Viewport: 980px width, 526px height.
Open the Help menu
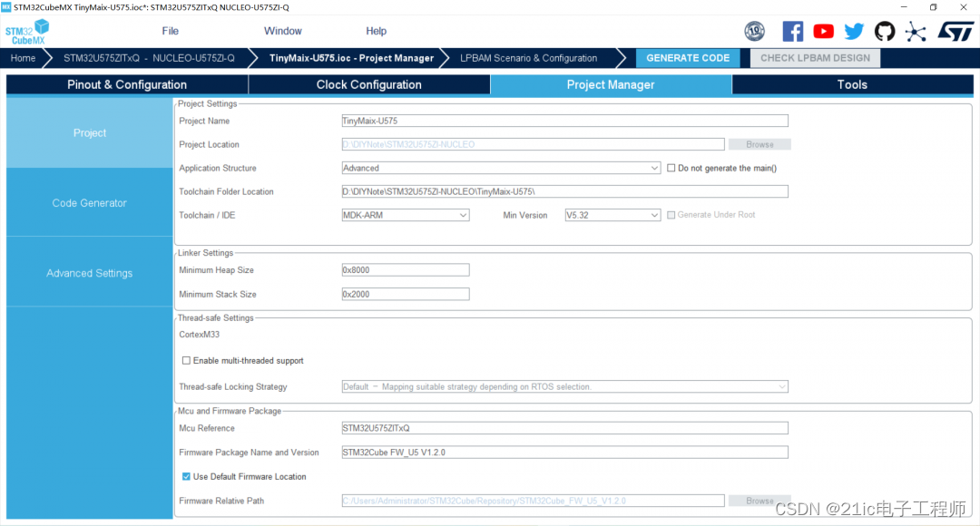[x=377, y=31]
